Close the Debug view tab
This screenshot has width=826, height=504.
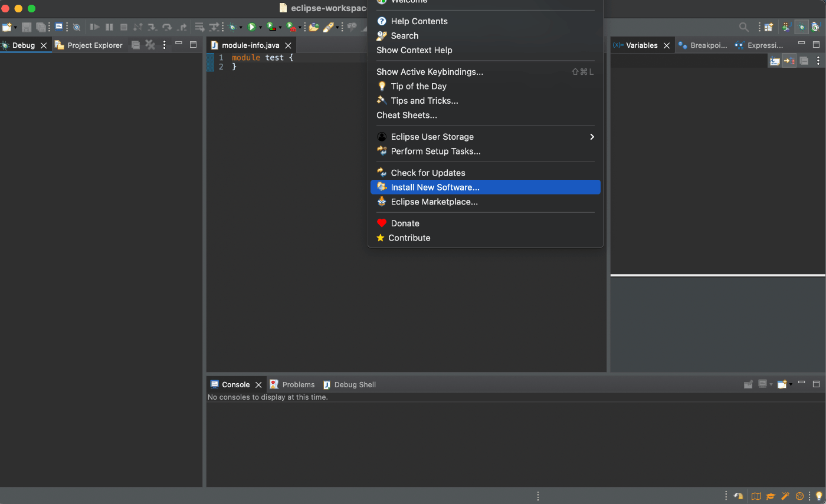44,45
